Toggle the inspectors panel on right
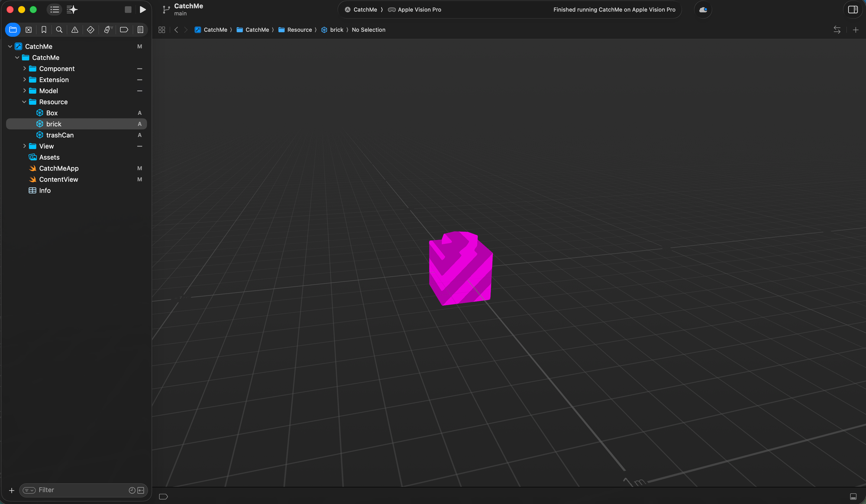Viewport: 866px width, 504px height. (x=853, y=10)
